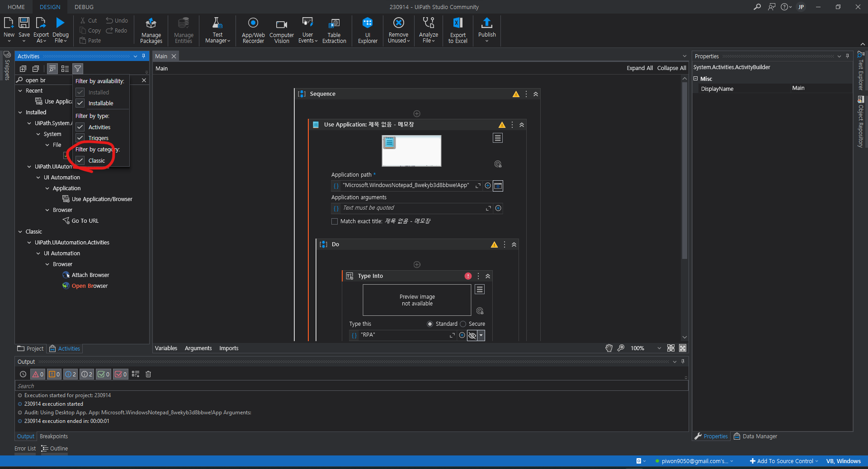Open the Breakpoints tab
The image size is (868, 469).
point(54,436)
